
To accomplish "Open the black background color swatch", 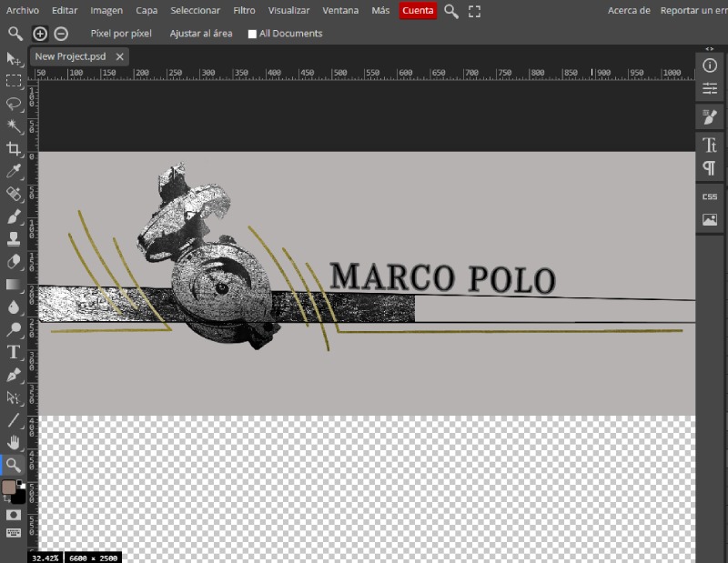I will pos(19,498).
